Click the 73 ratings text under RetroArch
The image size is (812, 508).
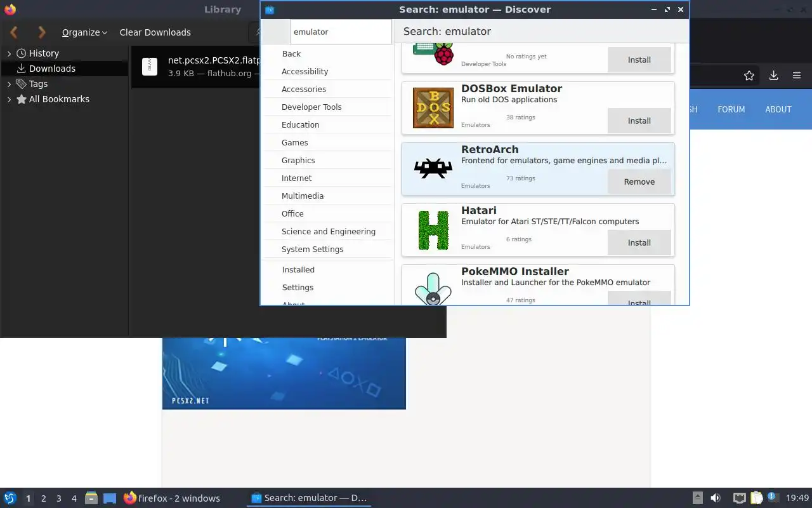coord(520,178)
